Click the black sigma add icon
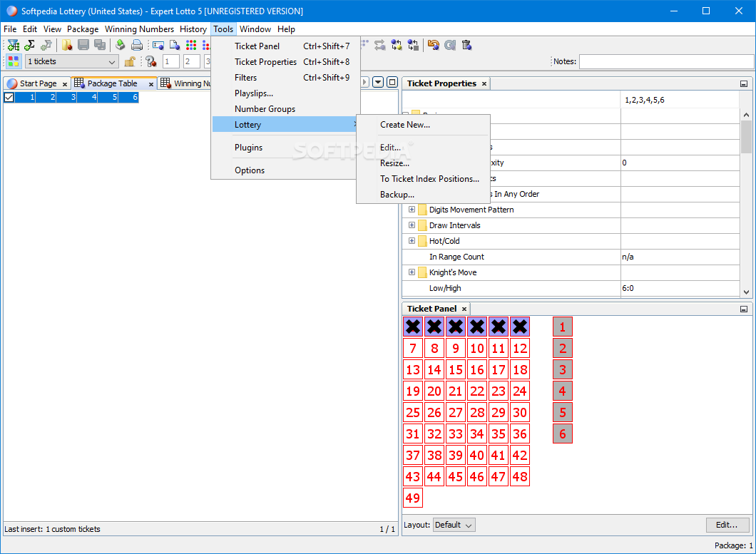The height and width of the screenshot is (554, 756). click(x=30, y=46)
